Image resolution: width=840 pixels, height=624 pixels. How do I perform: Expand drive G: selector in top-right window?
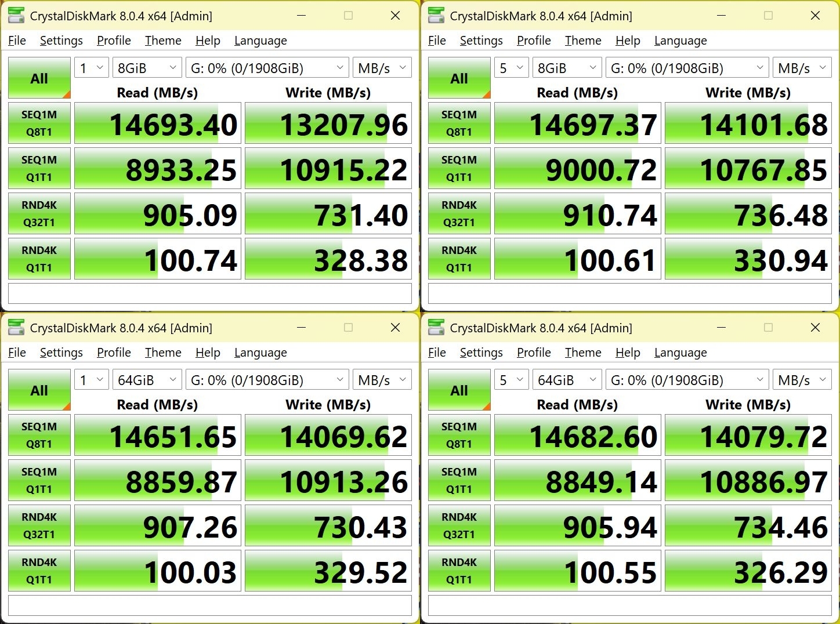point(687,68)
